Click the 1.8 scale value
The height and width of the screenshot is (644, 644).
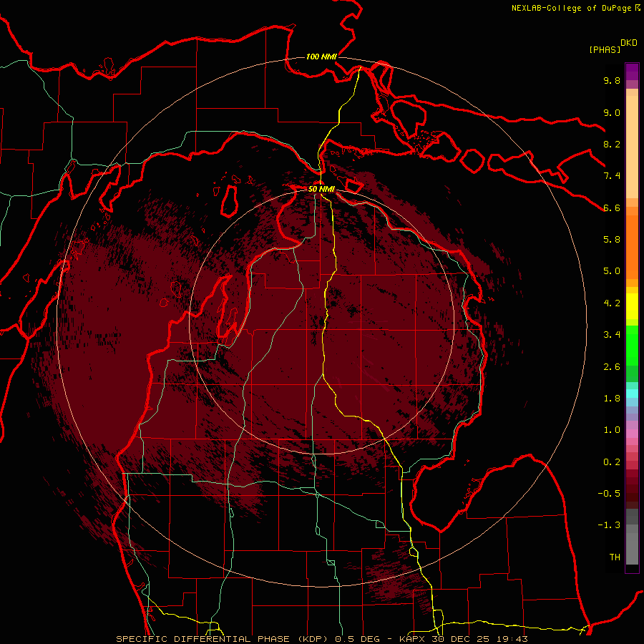[x=612, y=399]
